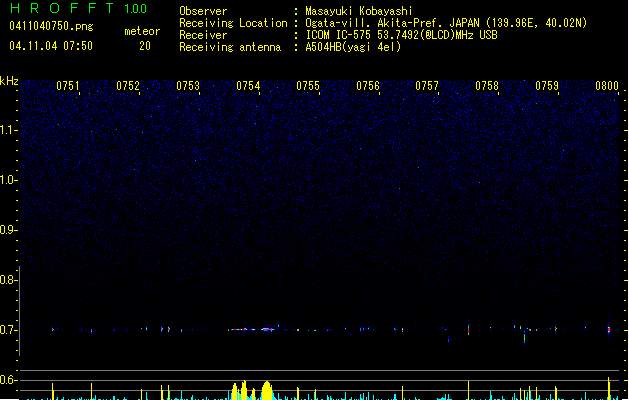Click the 0751 time marker
The image size is (629, 400).
tap(67, 86)
